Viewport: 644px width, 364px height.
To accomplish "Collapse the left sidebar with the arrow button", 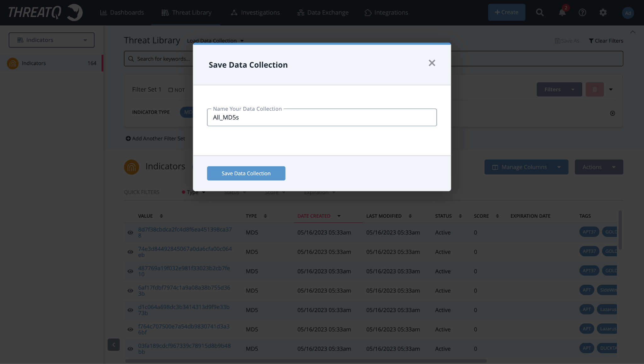I will coord(114,345).
